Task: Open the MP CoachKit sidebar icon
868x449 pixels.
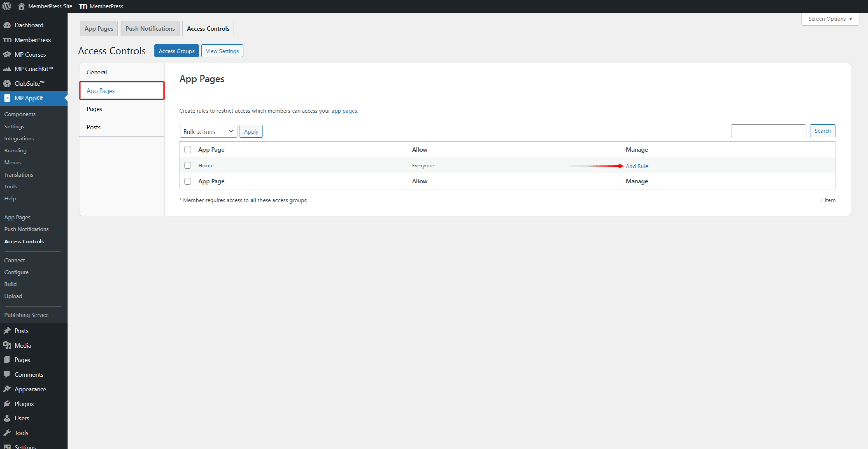Action: [7, 69]
